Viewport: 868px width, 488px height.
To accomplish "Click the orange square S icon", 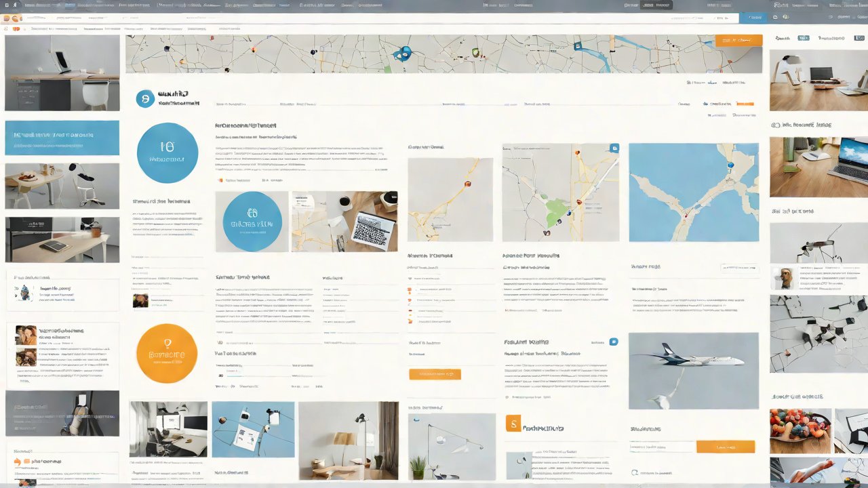I will [513, 424].
